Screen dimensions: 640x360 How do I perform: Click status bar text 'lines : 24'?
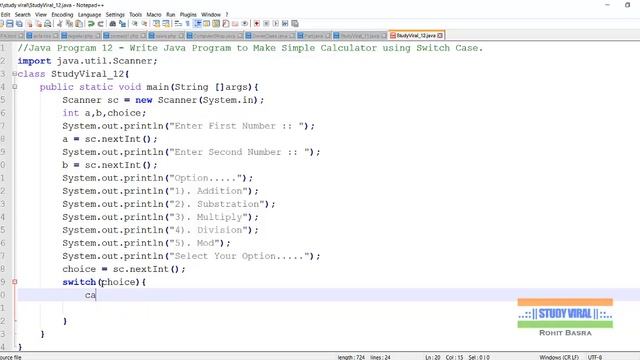pyautogui.click(x=380, y=357)
